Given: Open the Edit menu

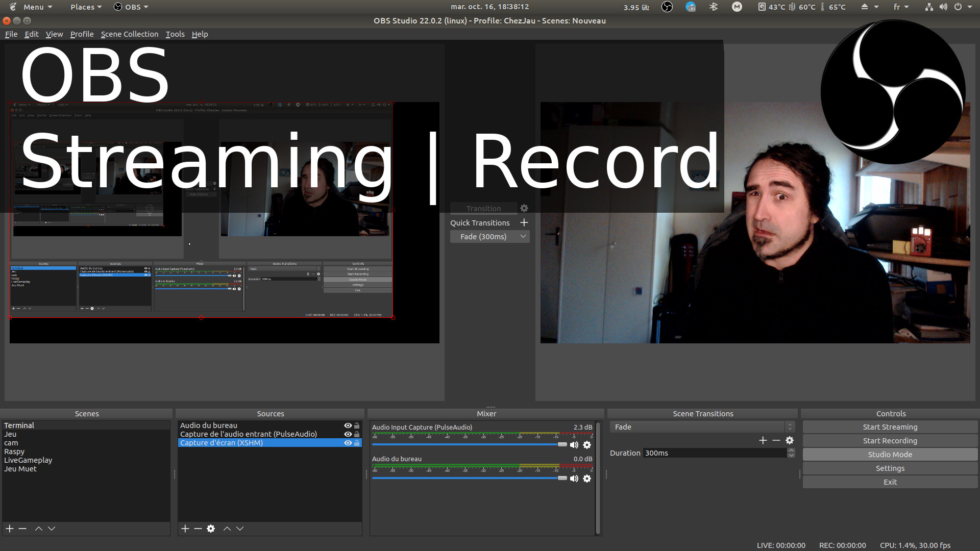Looking at the screenshot, I should coord(32,34).
